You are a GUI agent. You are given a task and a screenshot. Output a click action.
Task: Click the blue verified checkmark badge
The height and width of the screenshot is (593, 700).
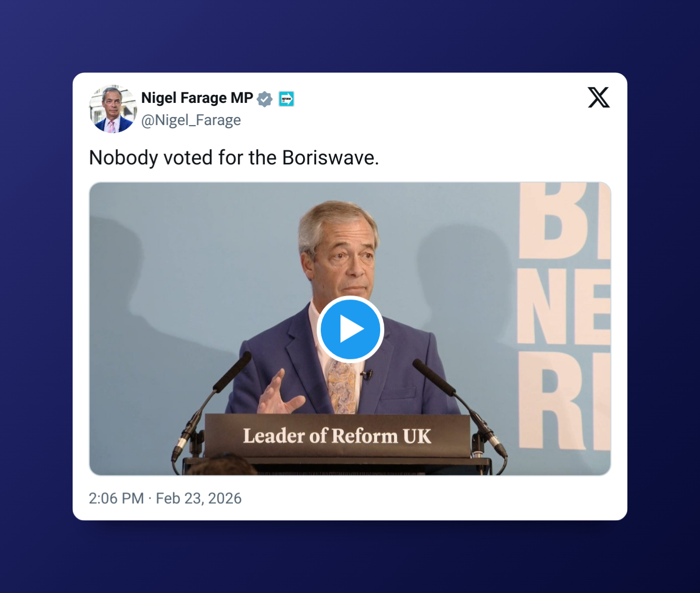click(265, 99)
